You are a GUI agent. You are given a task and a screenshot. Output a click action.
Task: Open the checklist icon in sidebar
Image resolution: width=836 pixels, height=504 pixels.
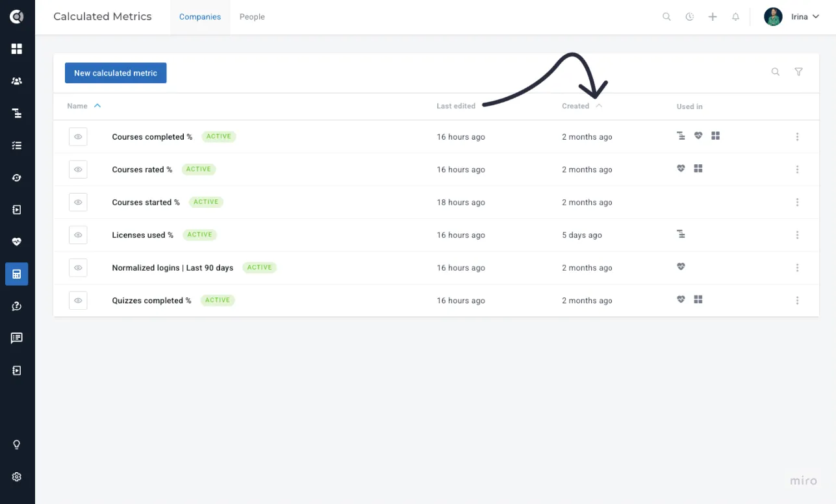pos(17,145)
